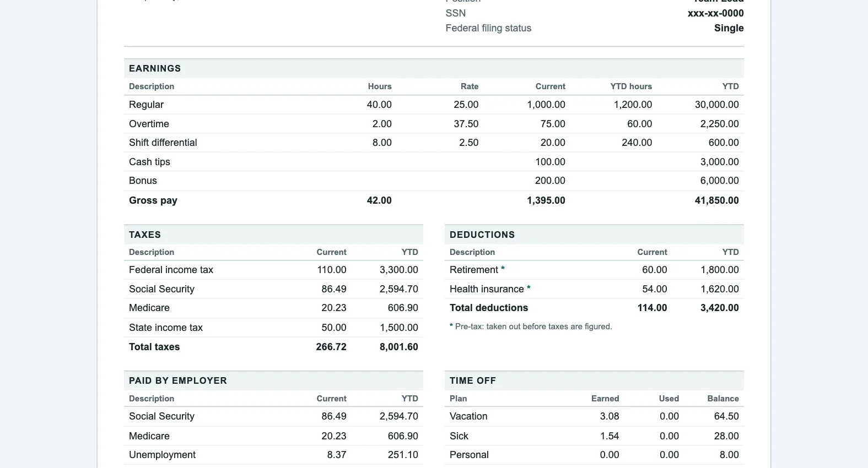868x468 pixels.
Task: Click the Vacation time off plan
Action: click(x=468, y=416)
